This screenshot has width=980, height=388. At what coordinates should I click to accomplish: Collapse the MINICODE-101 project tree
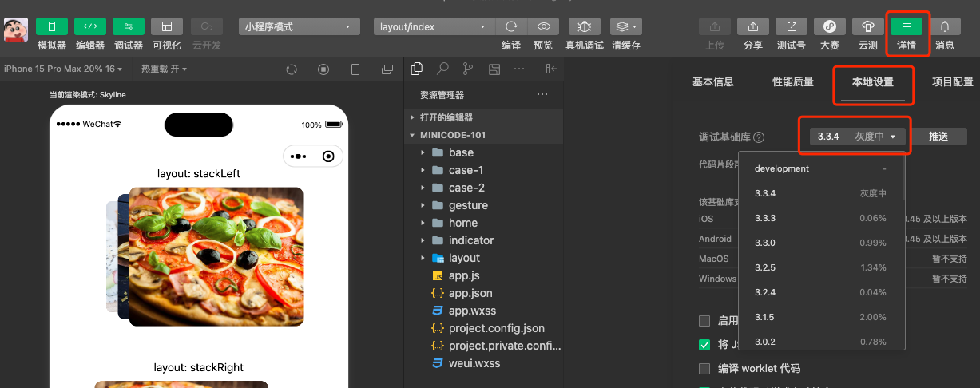point(483,135)
